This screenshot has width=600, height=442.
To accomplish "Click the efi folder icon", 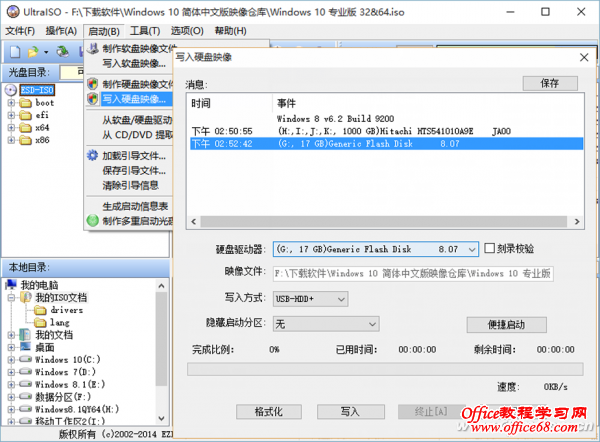I will pos(26,115).
